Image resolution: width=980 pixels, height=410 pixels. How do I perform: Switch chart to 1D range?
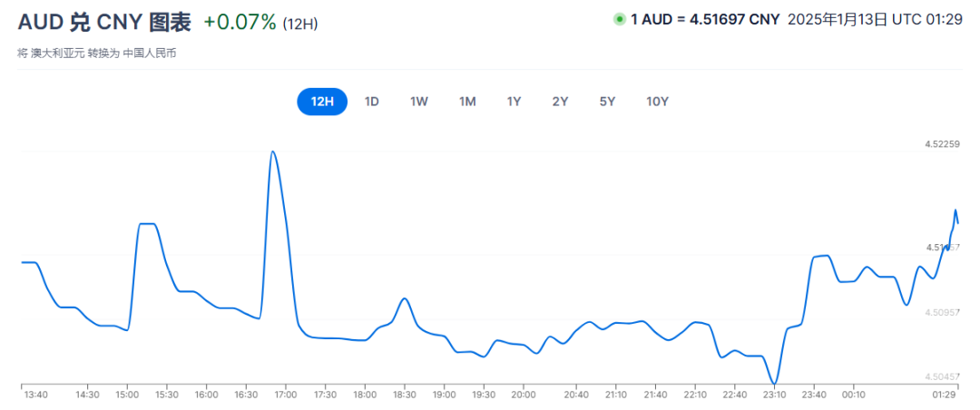coord(371,102)
